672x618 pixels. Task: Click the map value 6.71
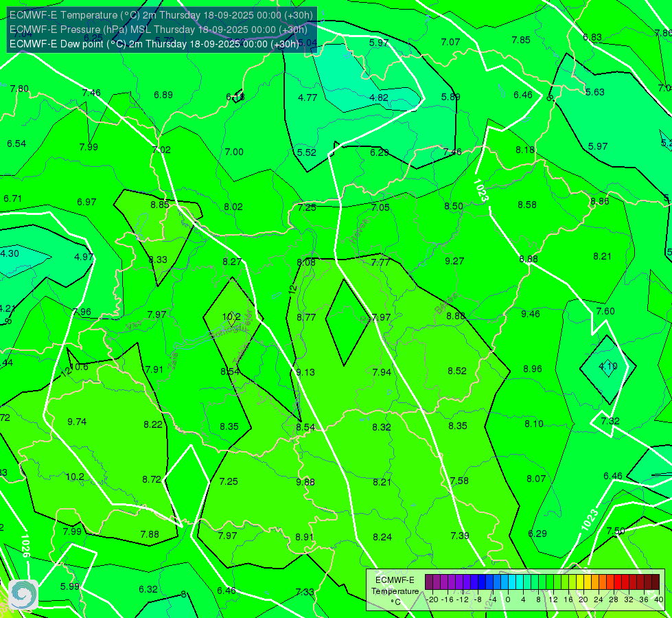coord(12,199)
